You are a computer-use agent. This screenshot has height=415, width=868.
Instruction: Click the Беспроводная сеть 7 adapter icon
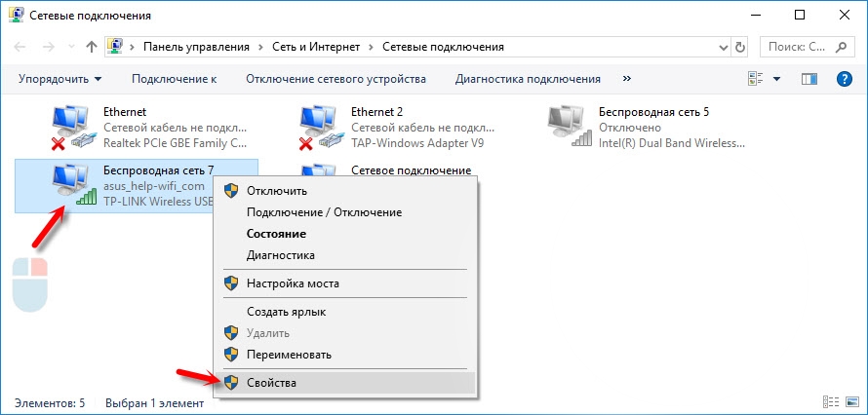(72, 185)
